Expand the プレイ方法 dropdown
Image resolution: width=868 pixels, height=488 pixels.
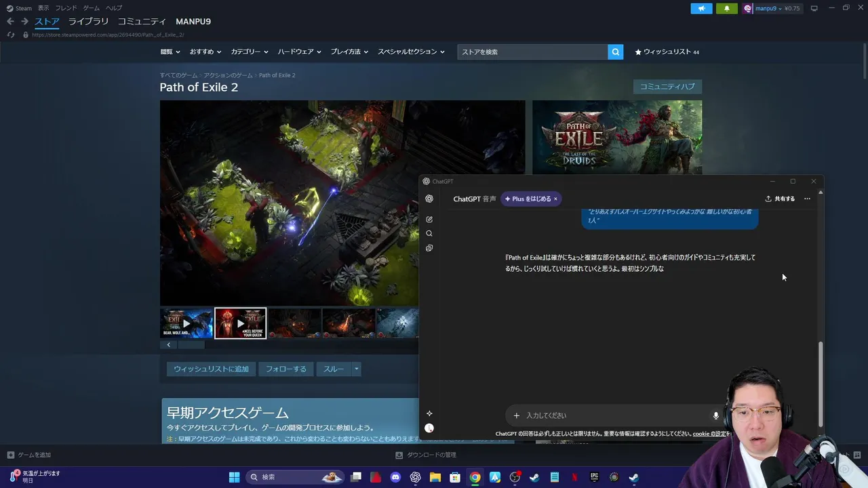[349, 52]
